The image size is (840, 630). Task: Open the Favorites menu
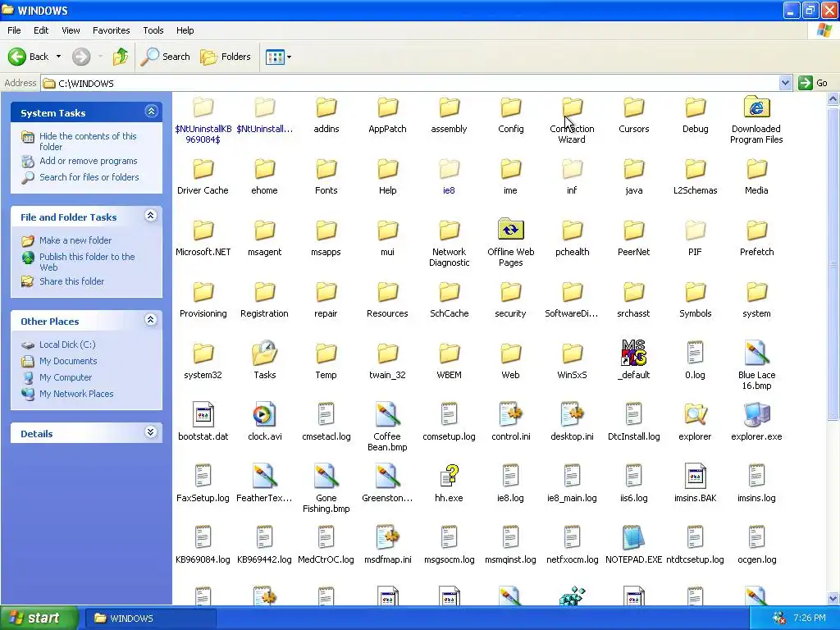pos(112,30)
